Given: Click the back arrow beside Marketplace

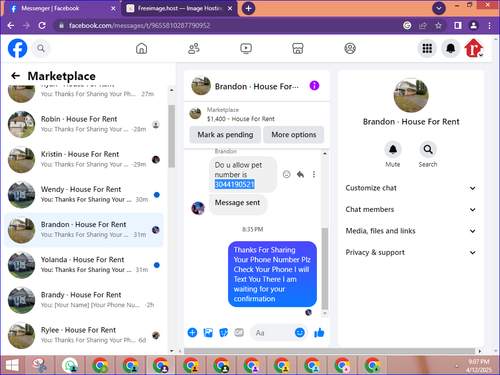Looking at the screenshot, I should pos(15,76).
